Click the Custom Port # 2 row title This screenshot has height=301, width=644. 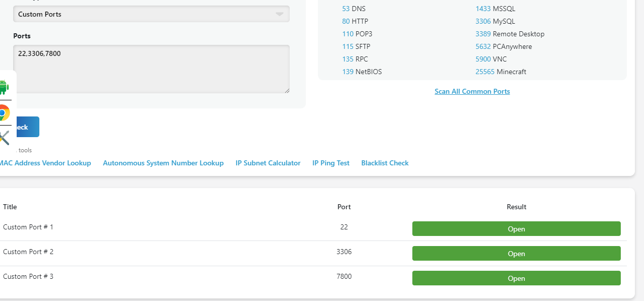coord(28,252)
